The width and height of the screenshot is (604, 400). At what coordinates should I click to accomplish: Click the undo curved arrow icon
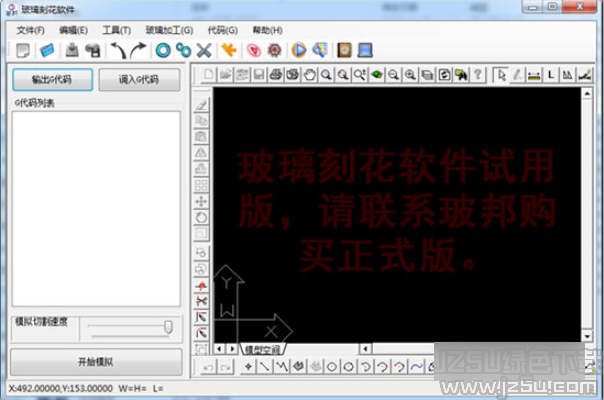(118, 50)
